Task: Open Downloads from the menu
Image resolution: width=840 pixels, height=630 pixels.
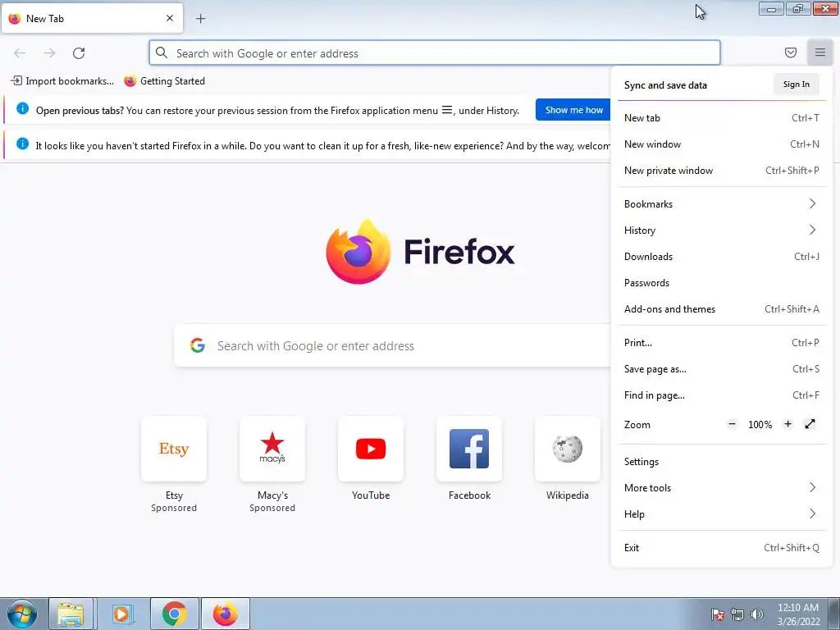Action: pos(722,256)
